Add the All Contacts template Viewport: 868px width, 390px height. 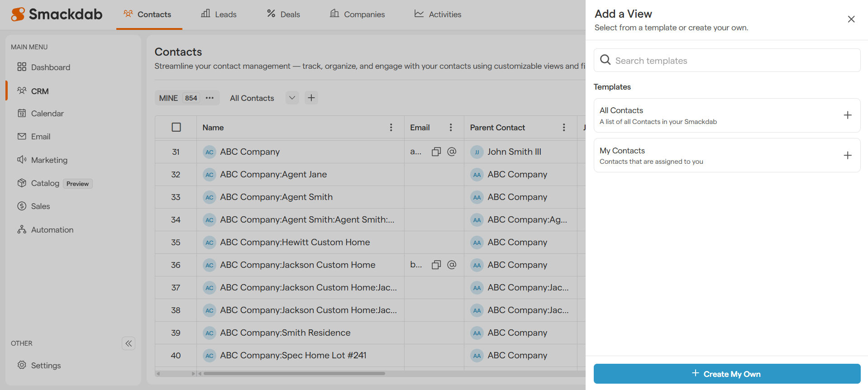847,115
